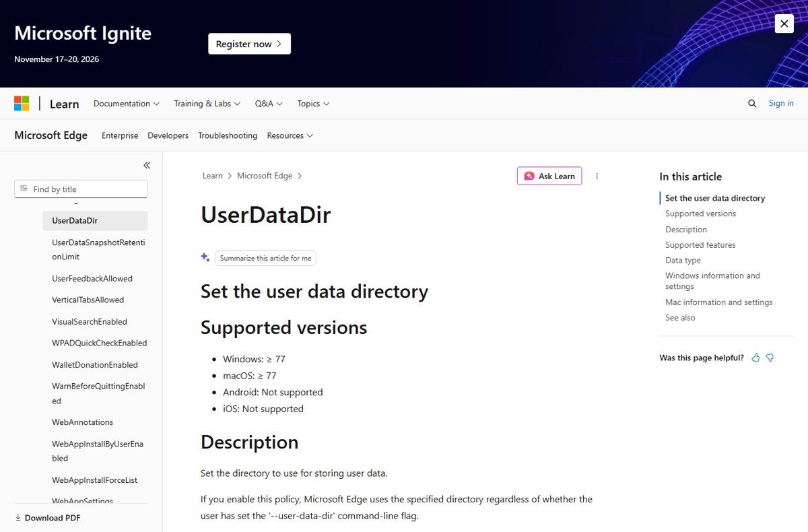
Task: Expand the Documentation menu
Action: pyautogui.click(x=127, y=104)
